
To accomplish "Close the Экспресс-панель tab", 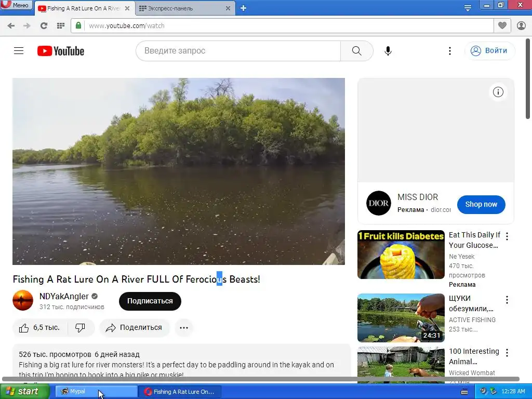I will 228,8.
